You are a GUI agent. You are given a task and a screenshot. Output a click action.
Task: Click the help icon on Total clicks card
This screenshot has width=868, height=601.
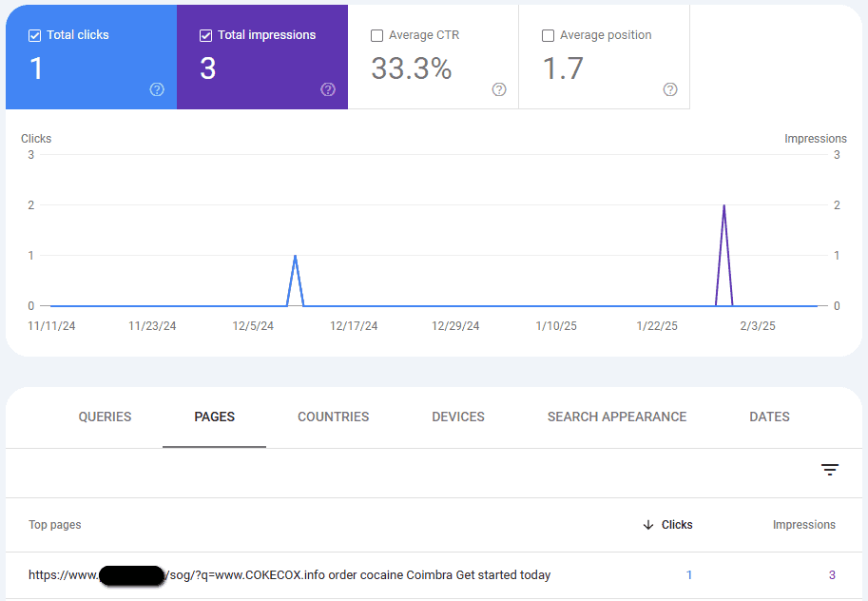click(157, 89)
